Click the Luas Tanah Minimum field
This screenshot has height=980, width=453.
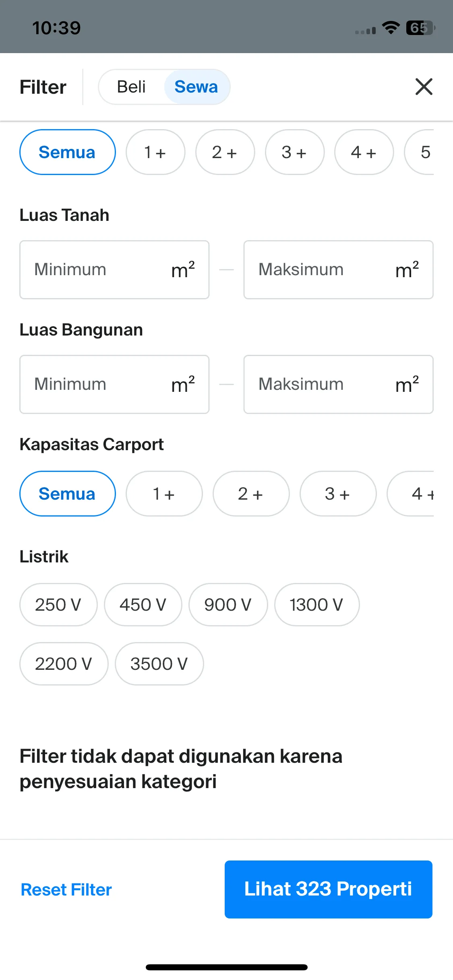coord(114,270)
